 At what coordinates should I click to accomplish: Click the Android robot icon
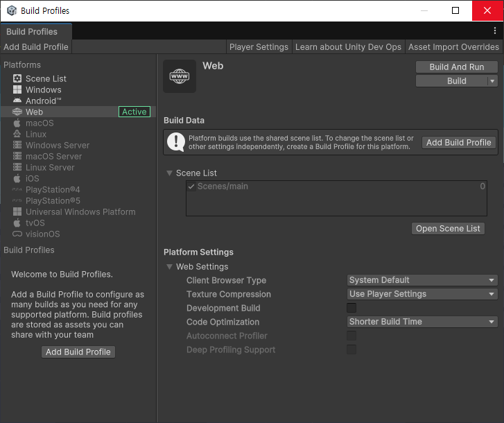click(17, 101)
